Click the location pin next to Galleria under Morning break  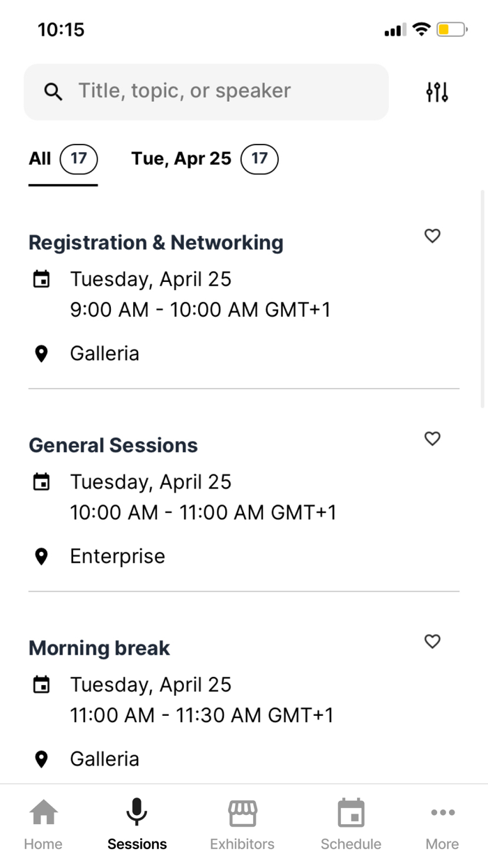(41, 758)
